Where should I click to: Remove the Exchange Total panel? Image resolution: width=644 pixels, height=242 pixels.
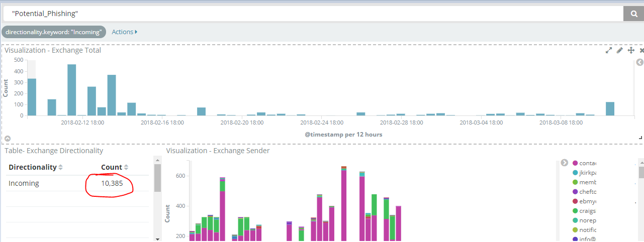[641, 50]
